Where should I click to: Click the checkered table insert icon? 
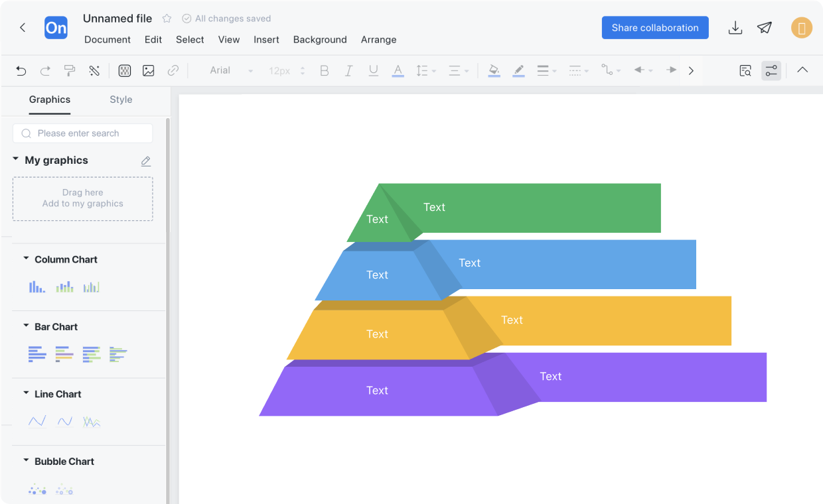124,70
